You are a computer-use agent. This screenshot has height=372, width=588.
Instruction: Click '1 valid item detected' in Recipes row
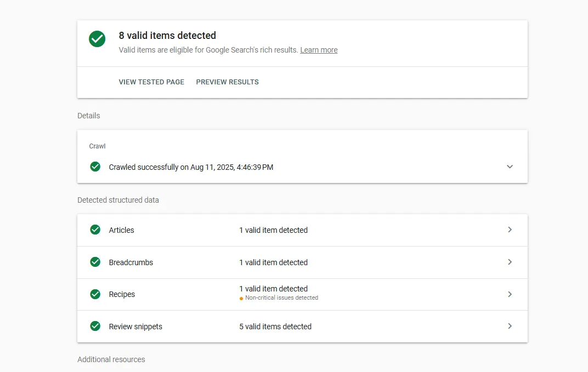pyautogui.click(x=273, y=289)
